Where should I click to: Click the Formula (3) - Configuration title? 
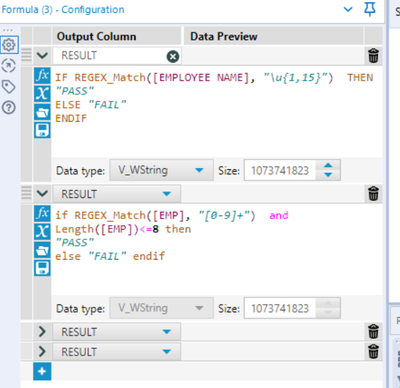click(63, 10)
